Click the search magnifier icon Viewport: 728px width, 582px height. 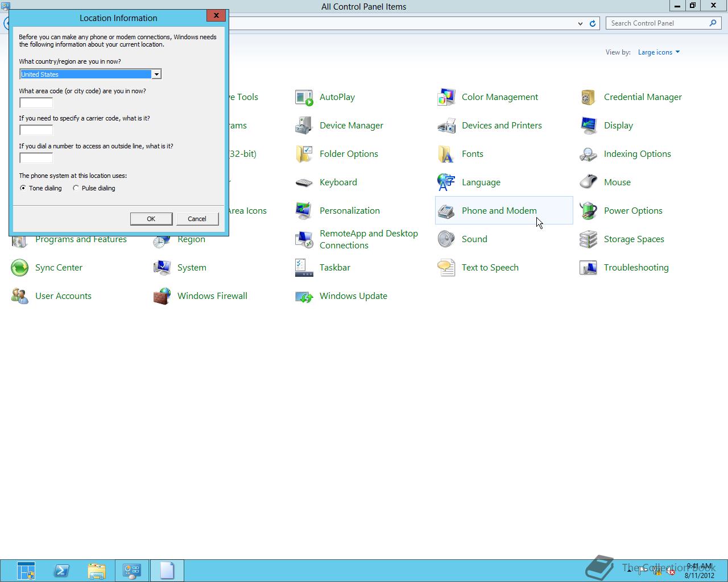tap(713, 23)
